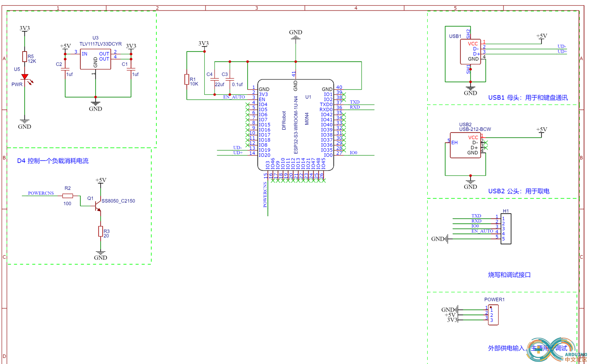Click the IO19 pin name on U1

(264, 150)
